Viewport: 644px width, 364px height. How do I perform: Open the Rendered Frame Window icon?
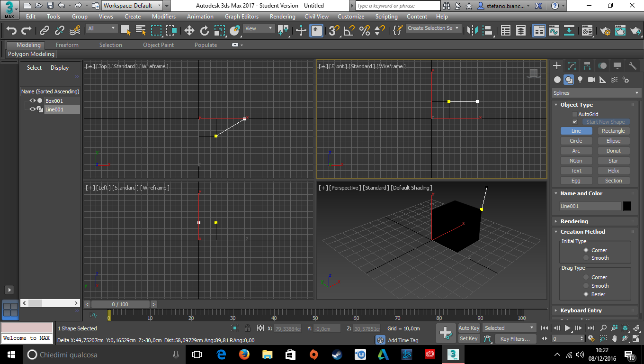[x=620, y=31]
